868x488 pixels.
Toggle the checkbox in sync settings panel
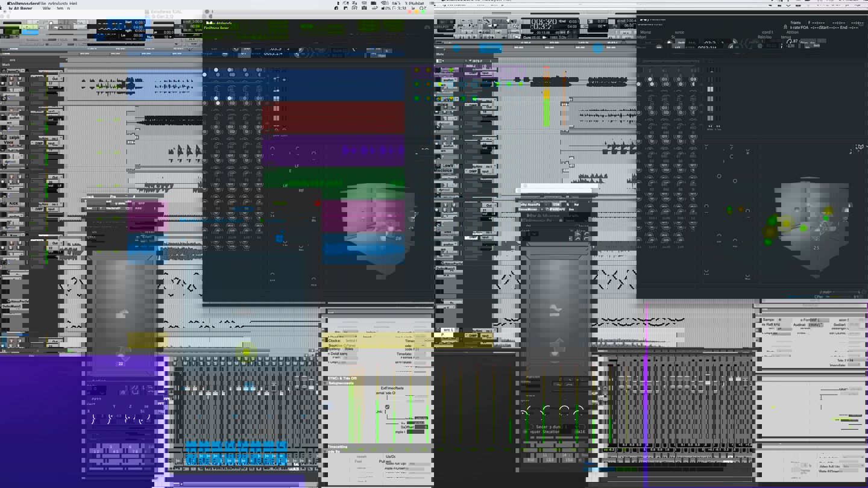pyautogui.click(x=387, y=407)
